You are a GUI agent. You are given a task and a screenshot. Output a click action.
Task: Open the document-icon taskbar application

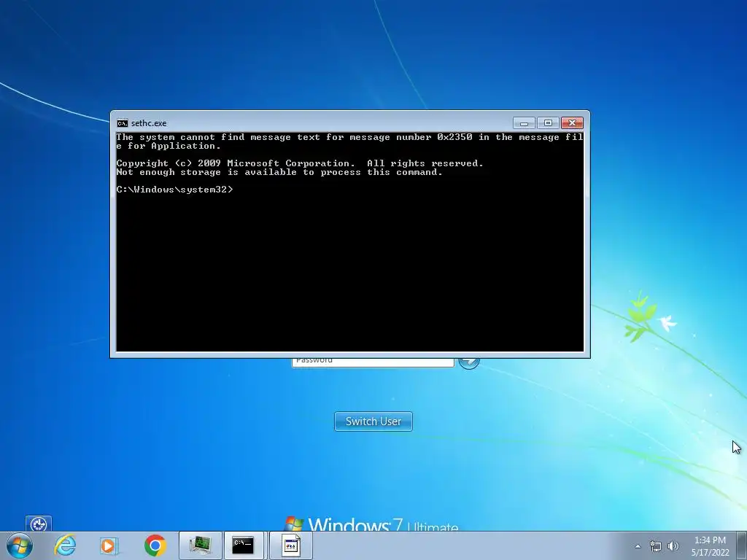coord(291,545)
